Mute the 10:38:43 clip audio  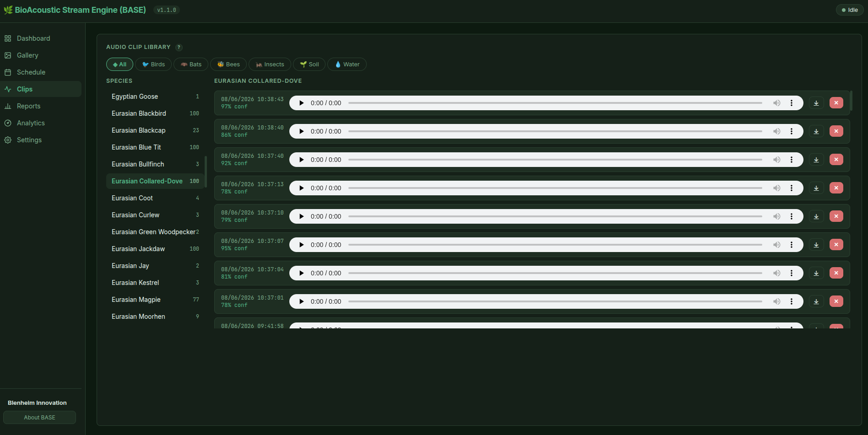point(777,103)
